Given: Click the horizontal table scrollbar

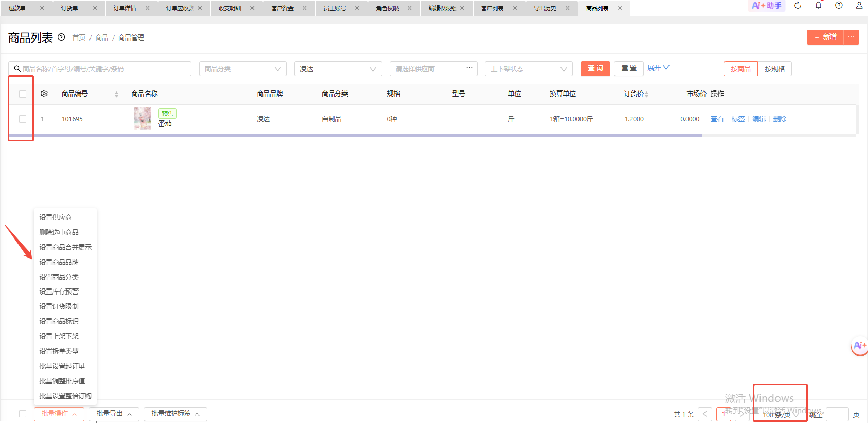Looking at the screenshot, I should click(355, 135).
